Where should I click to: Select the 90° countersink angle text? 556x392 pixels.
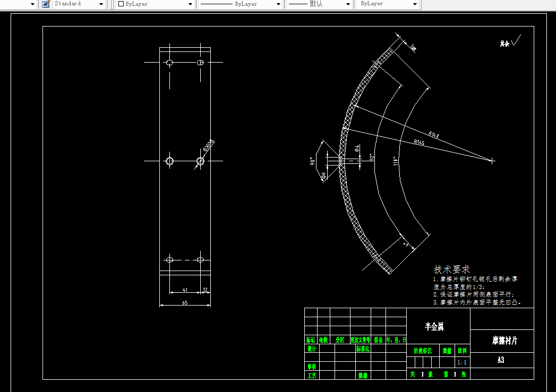312,161
